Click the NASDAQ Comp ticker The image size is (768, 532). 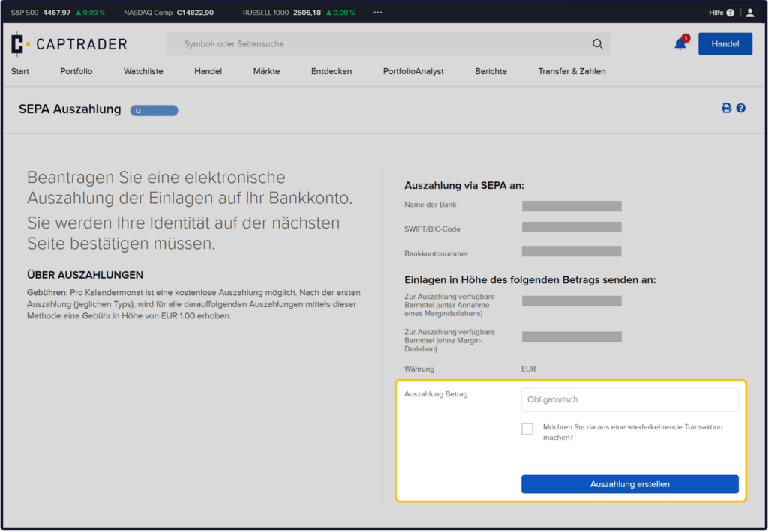pos(169,13)
